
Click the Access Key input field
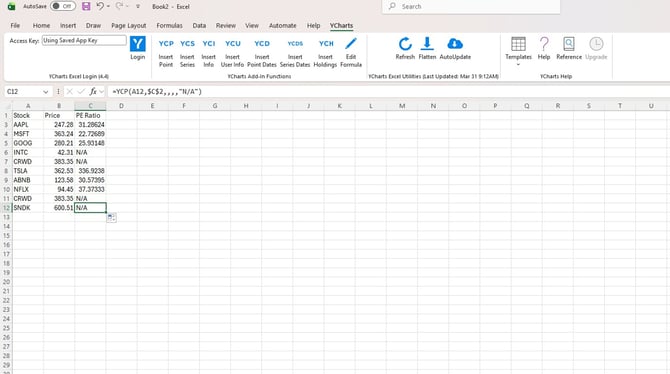click(84, 40)
